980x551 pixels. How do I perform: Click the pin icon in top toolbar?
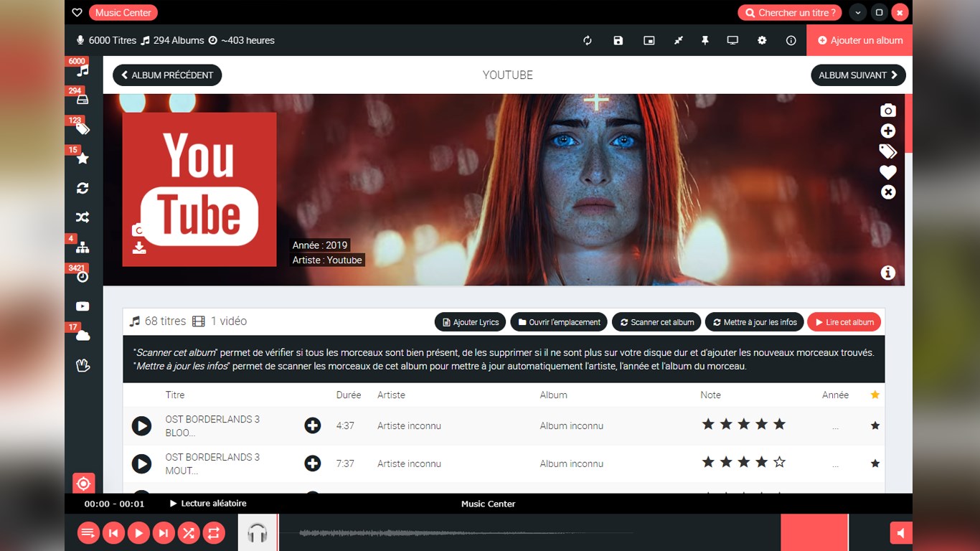(705, 41)
